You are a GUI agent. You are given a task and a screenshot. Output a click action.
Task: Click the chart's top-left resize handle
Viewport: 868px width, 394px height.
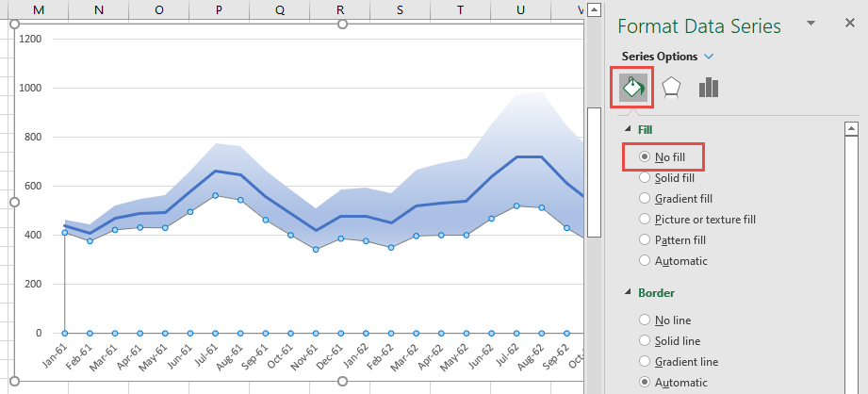(15, 24)
